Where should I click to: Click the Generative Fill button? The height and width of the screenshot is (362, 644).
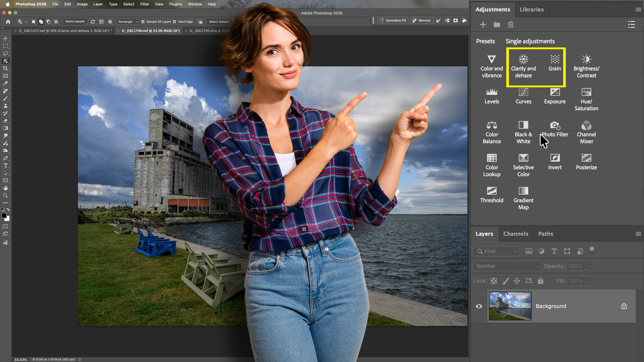(392, 20)
